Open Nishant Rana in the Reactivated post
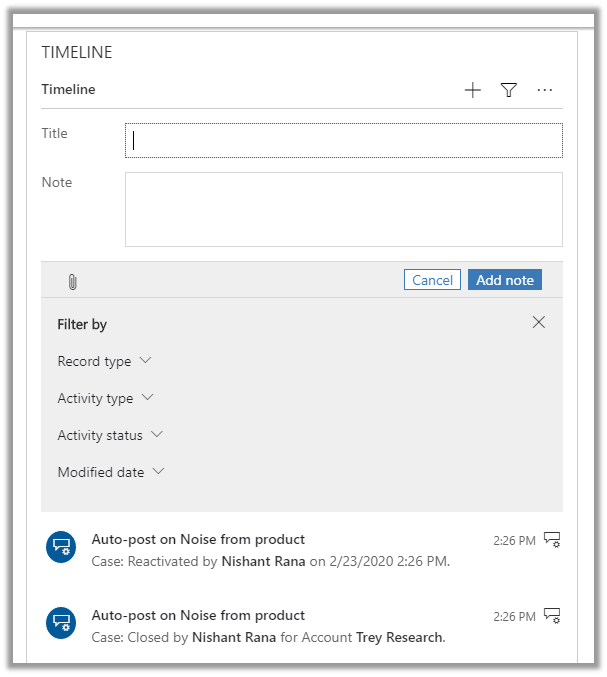The height and width of the screenshot is (677, 607). tap(263, 561)
